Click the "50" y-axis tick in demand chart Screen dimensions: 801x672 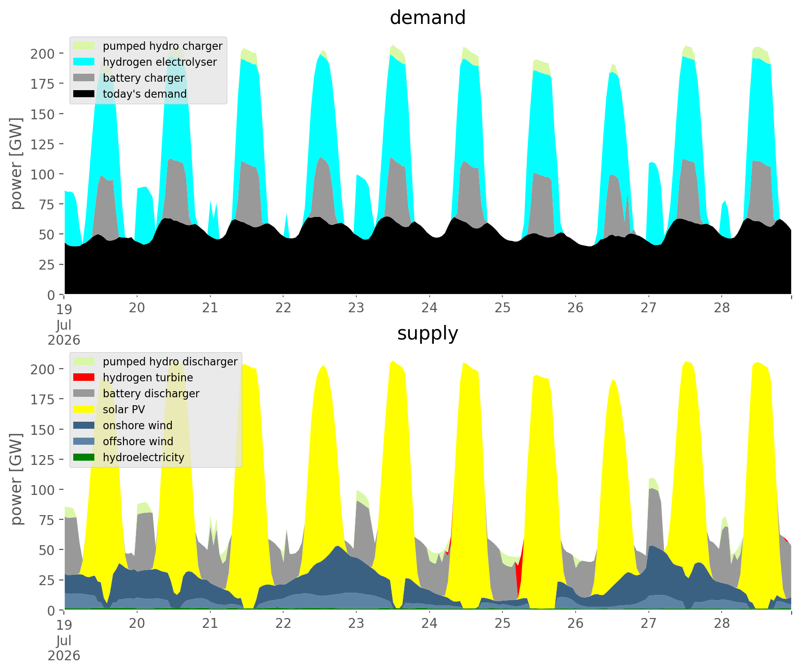pyautogui.click(x=46, y=234)
